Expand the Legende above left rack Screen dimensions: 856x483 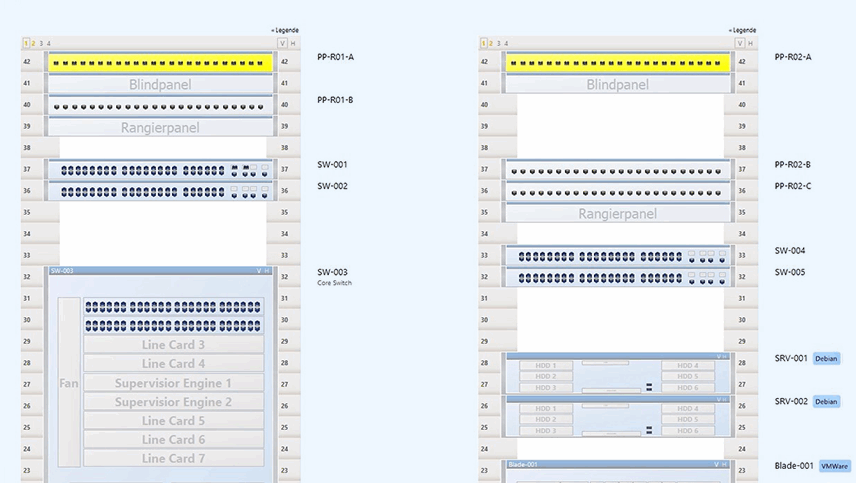point(285,30)
